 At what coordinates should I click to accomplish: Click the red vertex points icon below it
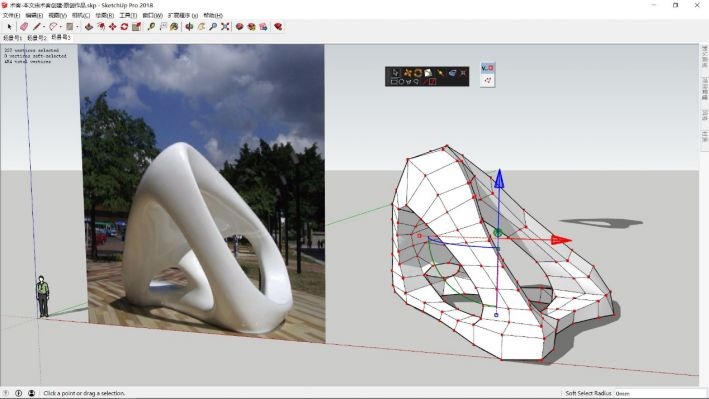pos(487,80)
